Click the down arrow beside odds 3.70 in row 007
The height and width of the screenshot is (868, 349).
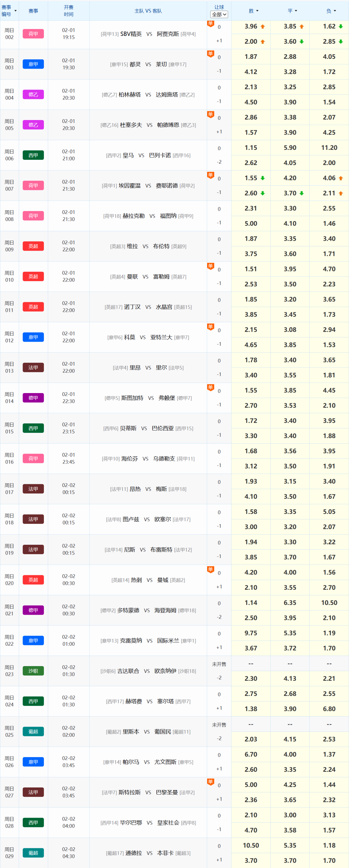(x=301, y=193)
